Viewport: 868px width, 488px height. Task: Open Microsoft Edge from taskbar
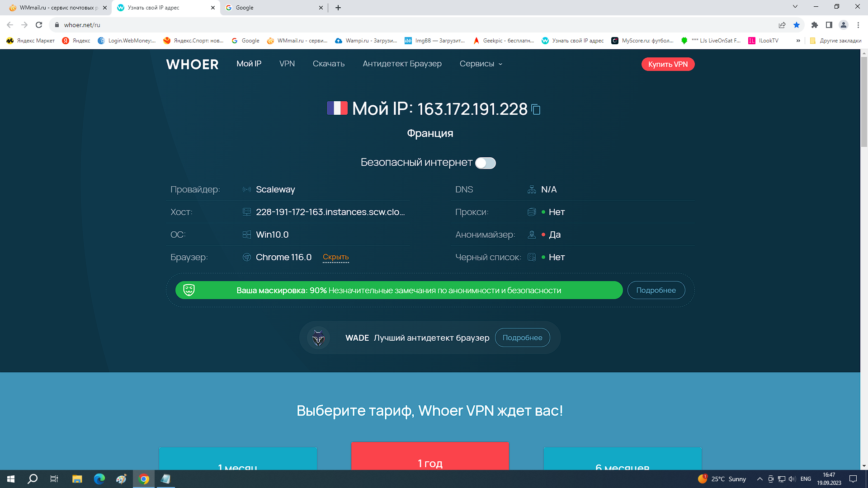tap(99, 479)
